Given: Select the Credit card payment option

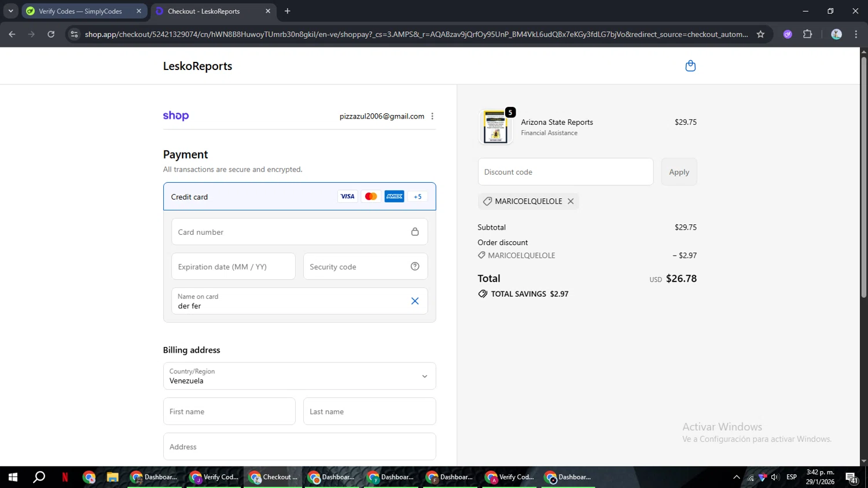Looking at the screenshot, I should pyautogui.click(x=299, y=197).
